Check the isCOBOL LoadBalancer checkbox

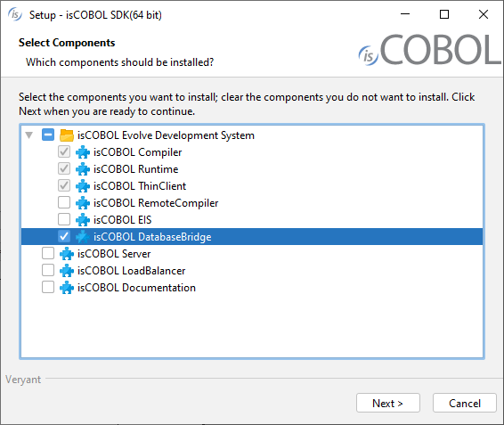click(48, 270)
